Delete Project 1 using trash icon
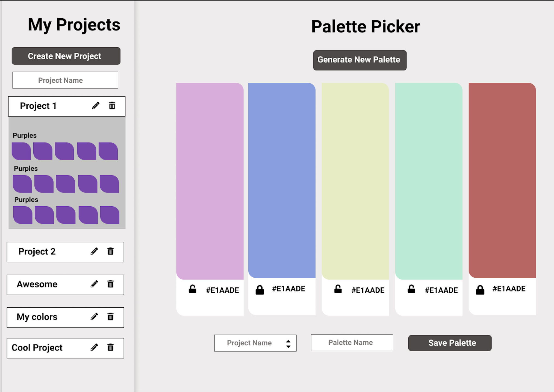Screen dimensions: 554x392 point(112,106)
